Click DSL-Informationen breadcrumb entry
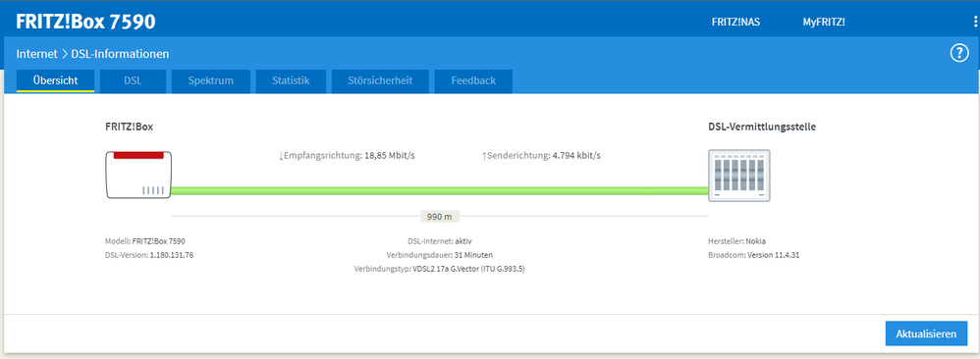This screenshot has width=980, height=359. (120, 54)
